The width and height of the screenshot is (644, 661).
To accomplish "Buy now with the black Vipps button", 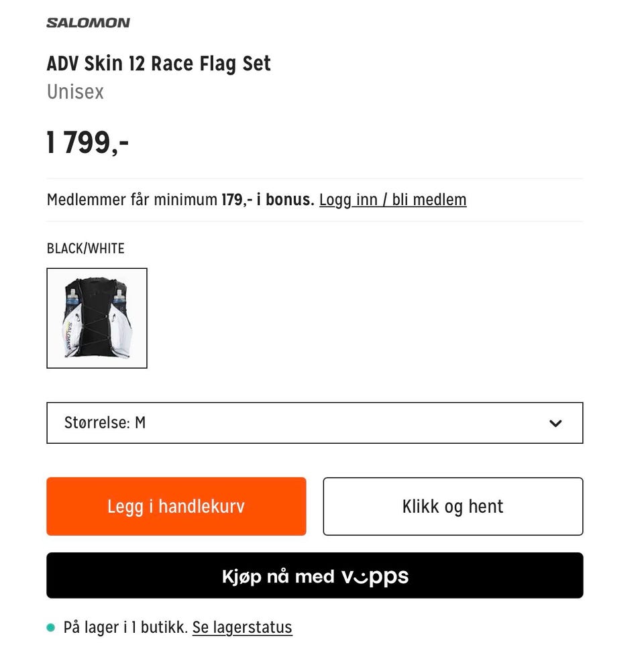I will pyautogui.click(x=315, y=575).
